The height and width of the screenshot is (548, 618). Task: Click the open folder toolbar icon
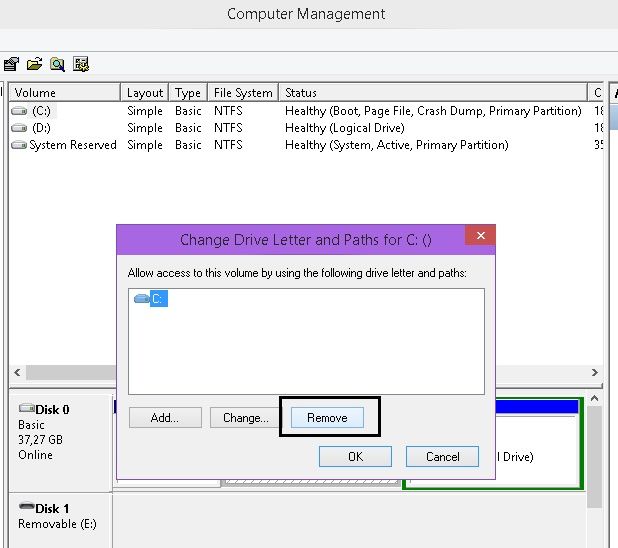pyautogui.click(x=34, y=64)
